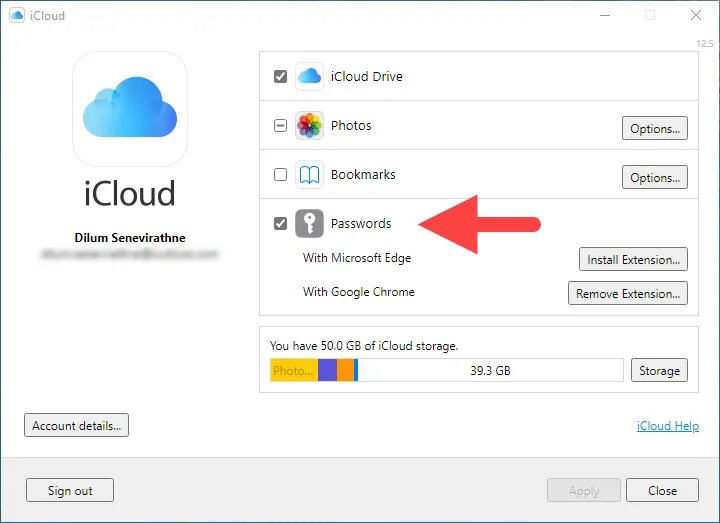Viewport: 720px width, 523px height.
Task: Click Remove Extension for Google Chrome
Action: pyautogui.click(x=628, y=293)
